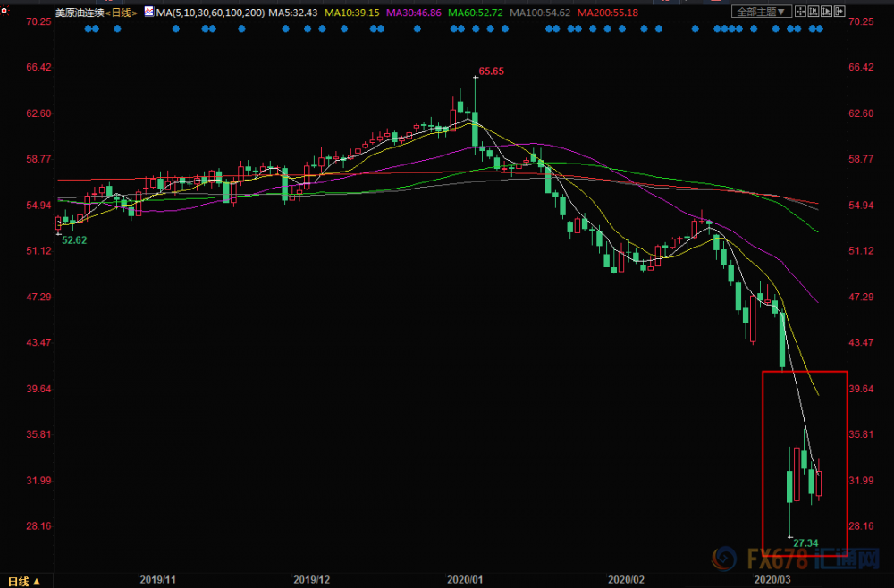Click the 27.34 low price label

[805, 543]
